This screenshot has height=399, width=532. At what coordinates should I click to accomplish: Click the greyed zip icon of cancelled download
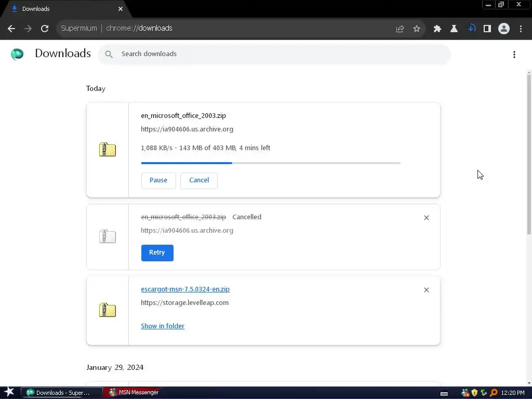coord(108,236)
